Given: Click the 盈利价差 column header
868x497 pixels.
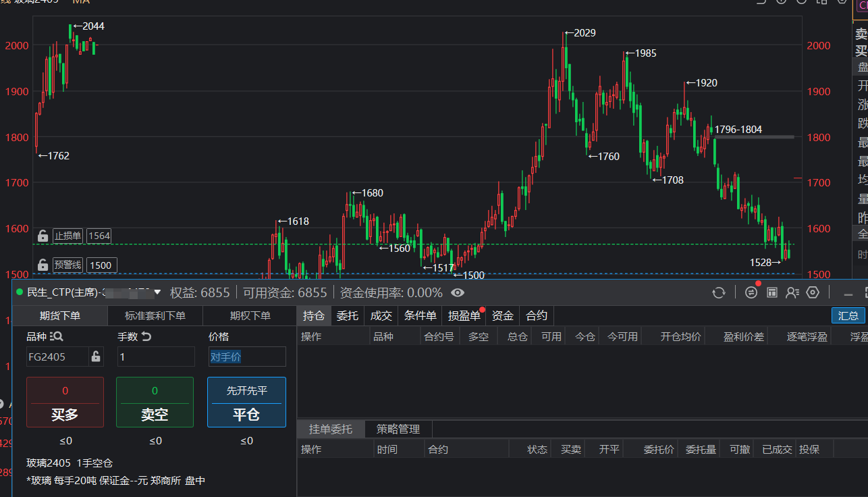Looking at the screenshot, I should [744, 336].
